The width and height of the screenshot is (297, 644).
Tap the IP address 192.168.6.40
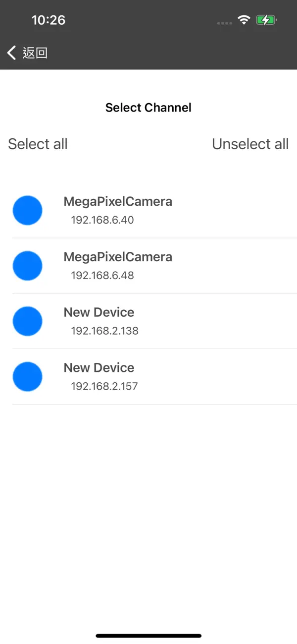point(102,220)
